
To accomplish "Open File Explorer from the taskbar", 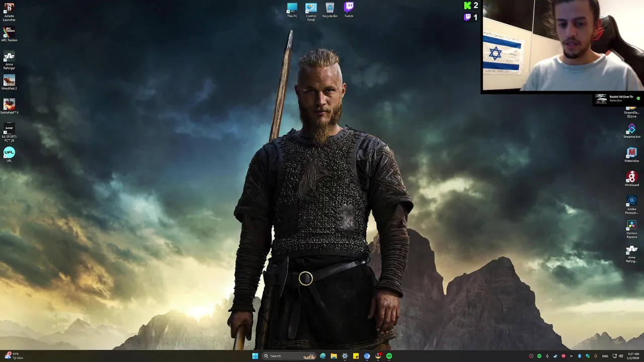I will tap(334, 356).
